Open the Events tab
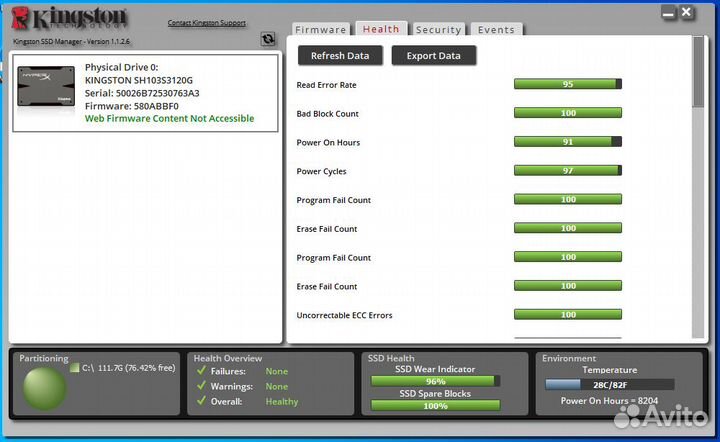 tap(496, 29)
